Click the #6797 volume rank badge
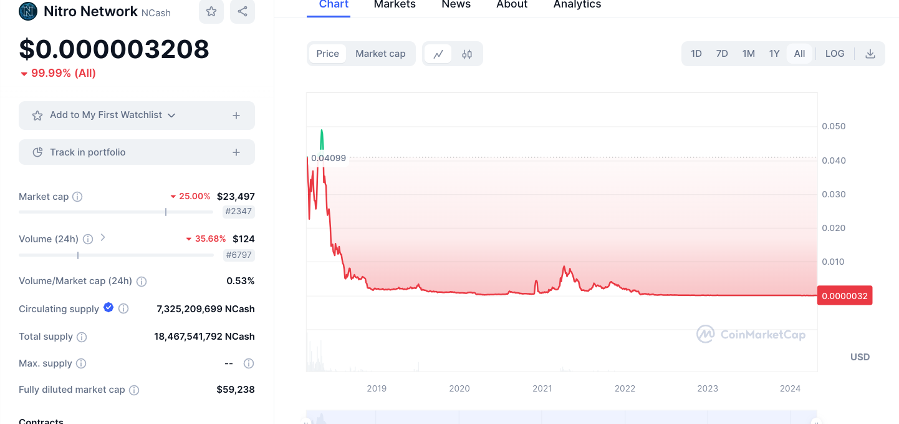 pyautogui.click(x=239, y=255)
